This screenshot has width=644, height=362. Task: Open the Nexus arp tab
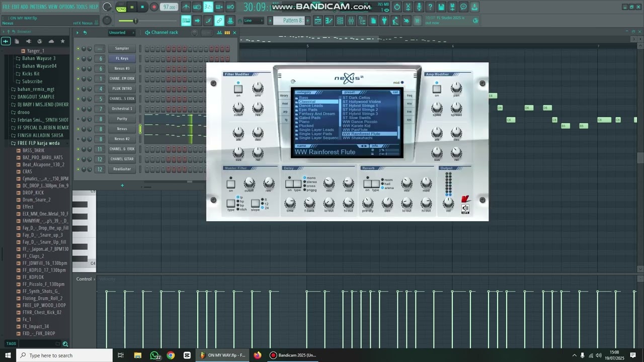pos(284,112)
